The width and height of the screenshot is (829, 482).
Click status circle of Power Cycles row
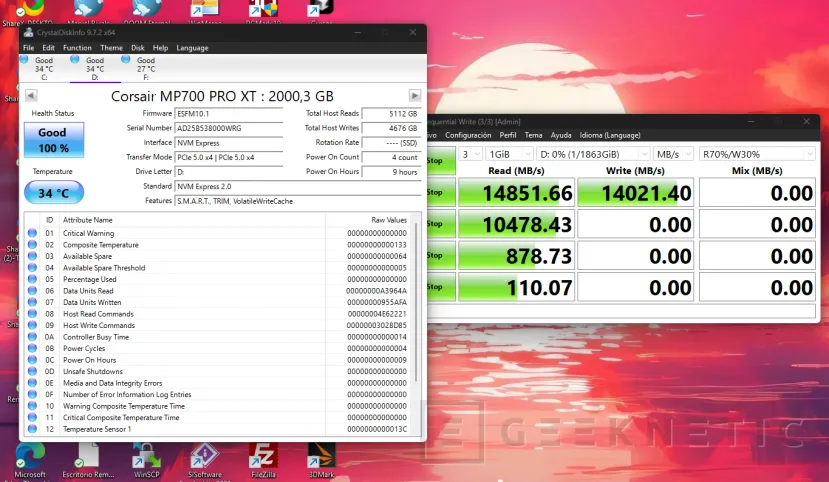click(x=32, y=348)
